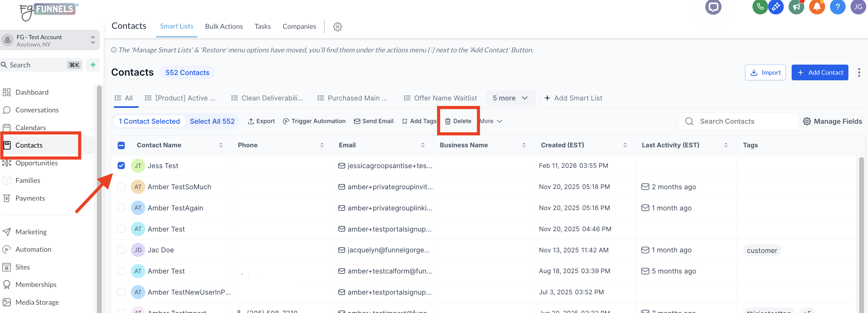
Task: Sort by Created (EST) column arrows
Action: tap(625, 145)
